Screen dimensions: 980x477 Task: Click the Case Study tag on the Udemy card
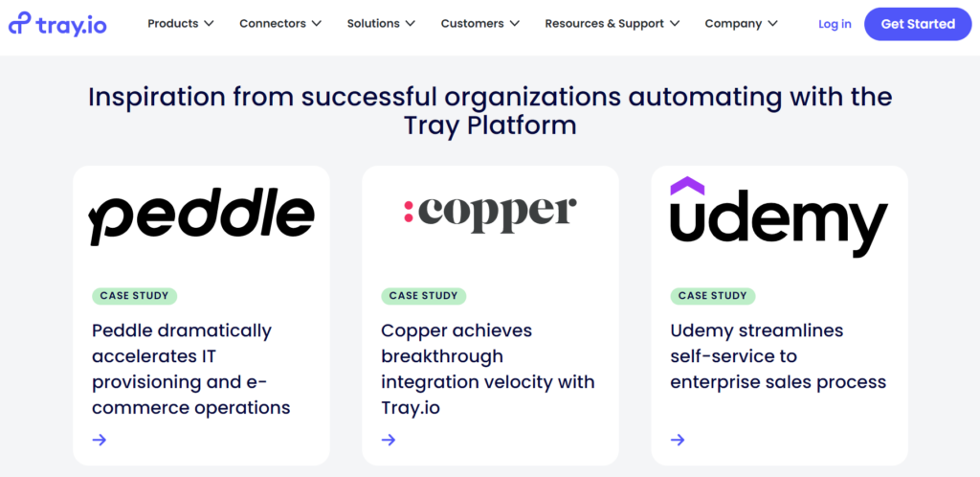713,296
